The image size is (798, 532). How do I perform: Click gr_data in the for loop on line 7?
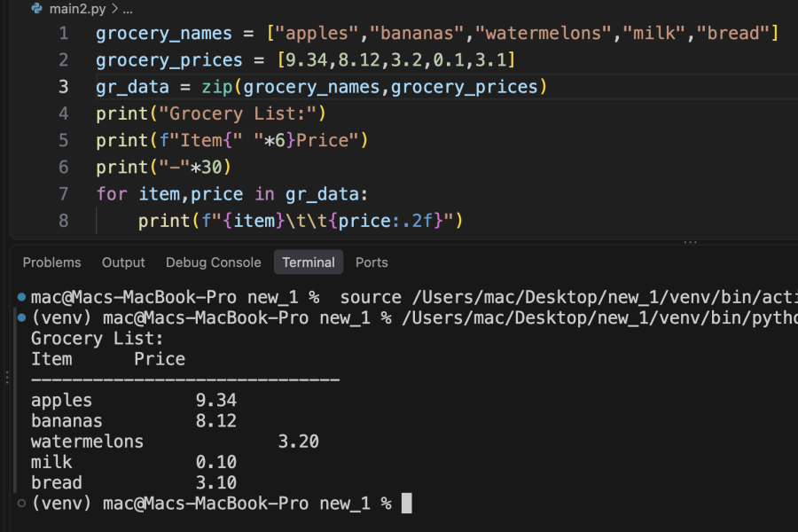(322, 194)
